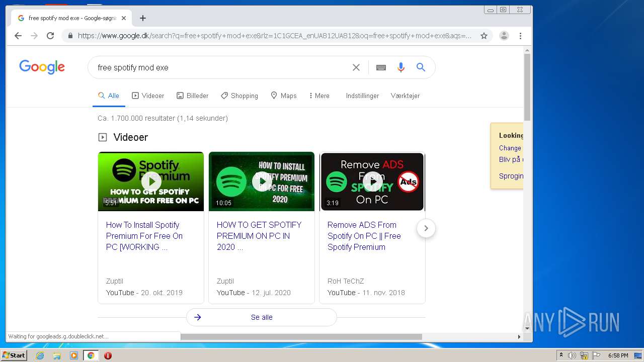Screen dimensions: 644x362
Task: Play the 'Spotify Premium' 5:51 video thumbnail
Action: point(151,182)
